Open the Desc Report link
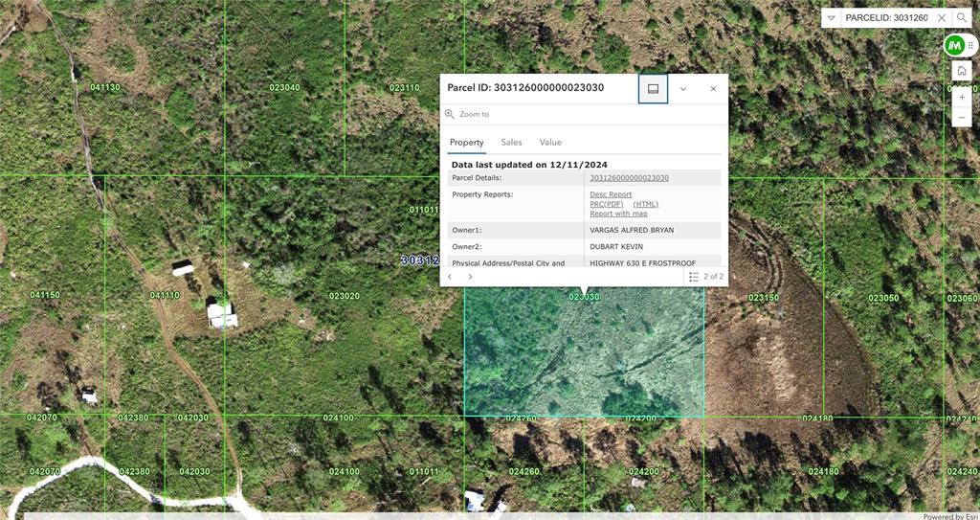This screenshot has height=520, width=980. click(611, 194)
